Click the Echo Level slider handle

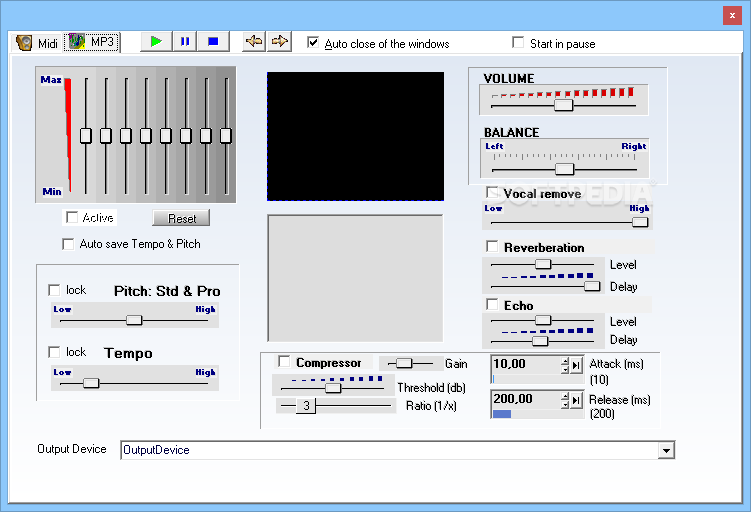pos(543,320)
